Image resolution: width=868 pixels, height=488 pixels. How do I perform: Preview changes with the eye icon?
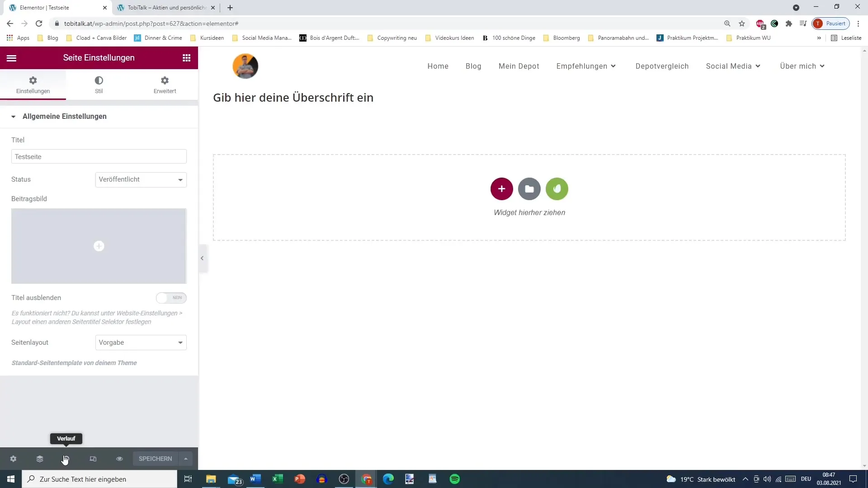click(119, 459)
